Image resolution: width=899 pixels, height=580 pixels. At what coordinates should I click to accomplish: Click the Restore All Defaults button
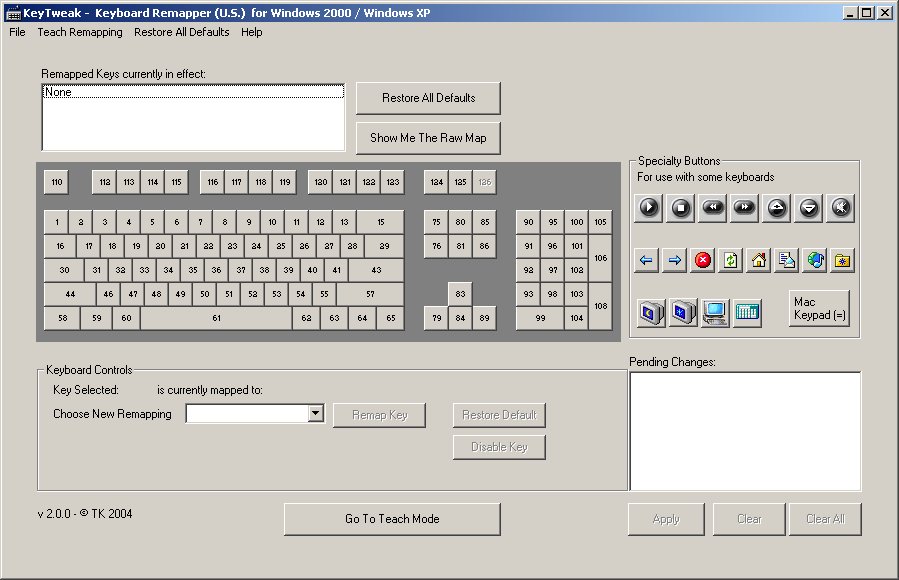[x=428, y=98]
